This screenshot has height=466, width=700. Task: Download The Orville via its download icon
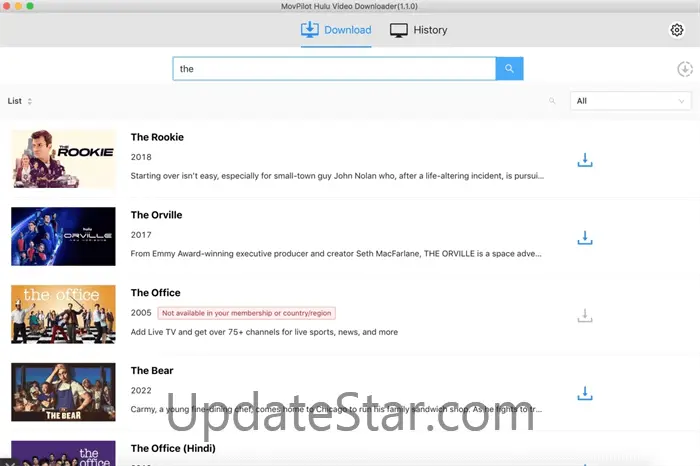coord(585,237)
